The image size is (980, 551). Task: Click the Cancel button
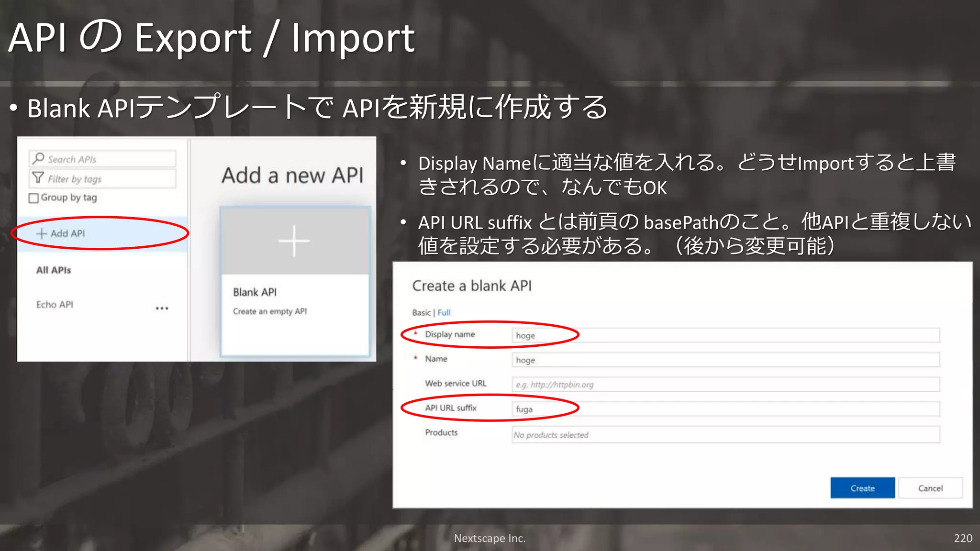click(x=930, y=488)
